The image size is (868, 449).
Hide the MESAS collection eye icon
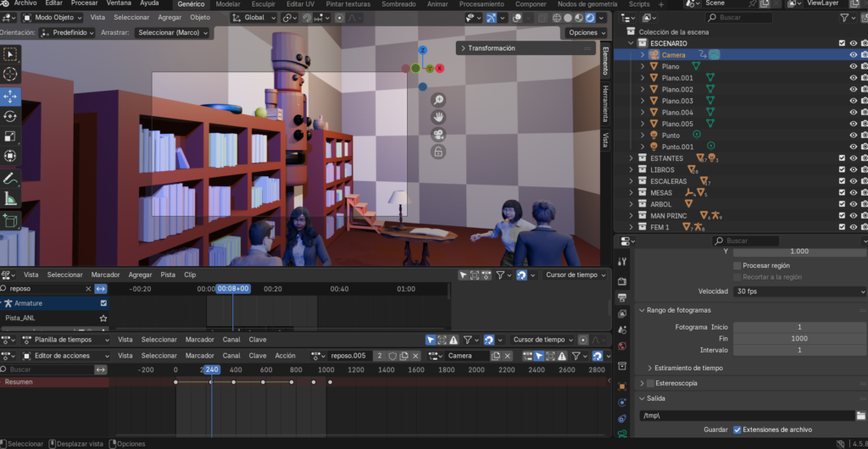pos(853,192)
